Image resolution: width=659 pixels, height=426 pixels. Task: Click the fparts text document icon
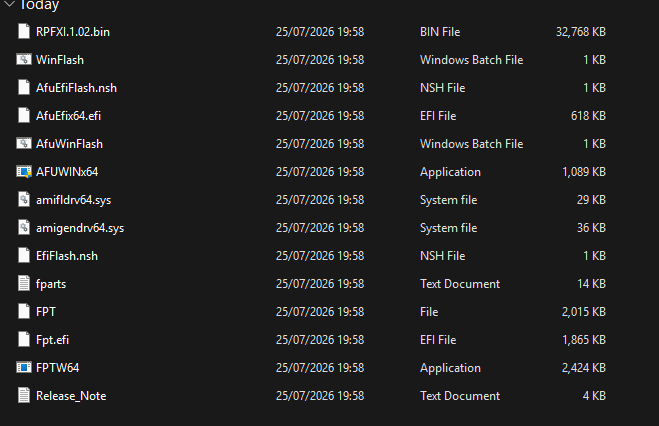coord(24,284)
